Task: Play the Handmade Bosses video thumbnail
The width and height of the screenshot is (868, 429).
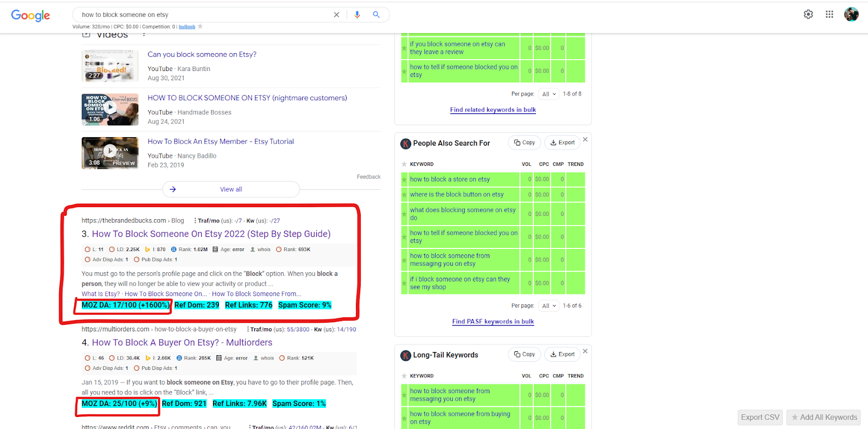Action: (110, 109)
